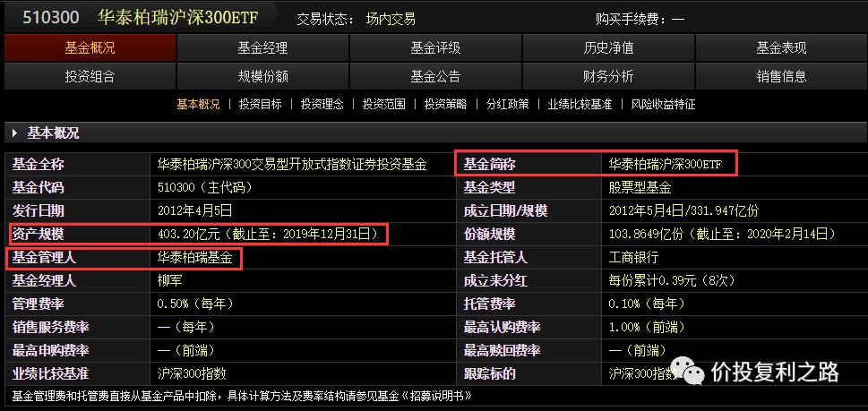Viewport: 868px width, 411px height.
Task: Jump to 投资范围 section
Action: (383, 104)
